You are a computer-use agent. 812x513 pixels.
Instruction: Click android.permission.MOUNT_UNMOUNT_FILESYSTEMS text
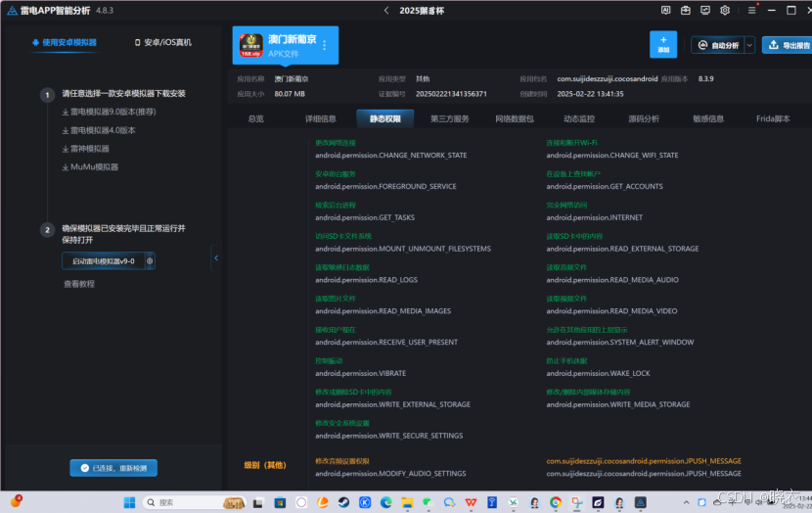[x=403, y=249]
